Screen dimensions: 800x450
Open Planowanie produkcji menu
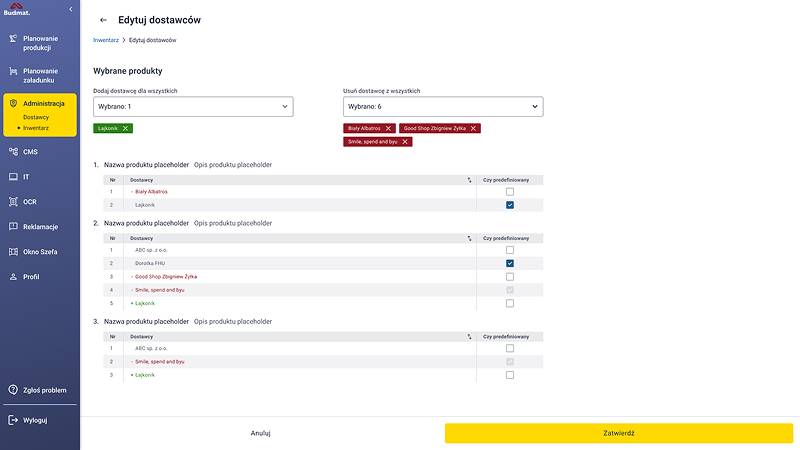click(x=40, y=43)
